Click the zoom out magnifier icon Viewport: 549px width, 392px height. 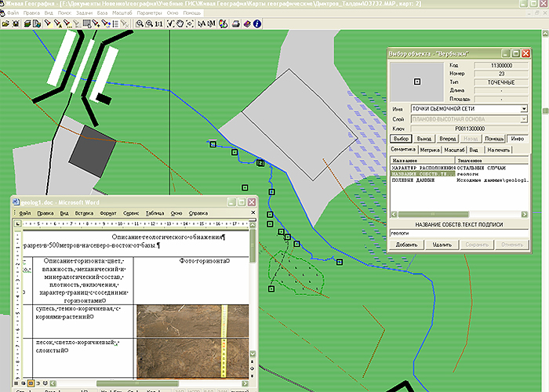(x=149, y=24)
